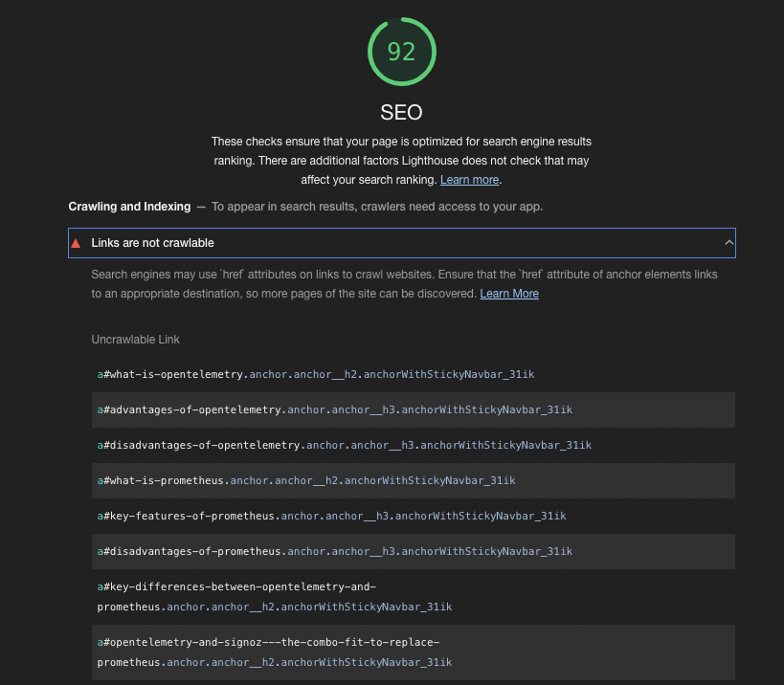Image resolution: width=784 pixels, height=685 pixels.
Task: Open Learn more link in SEO description
Action: 469,180
